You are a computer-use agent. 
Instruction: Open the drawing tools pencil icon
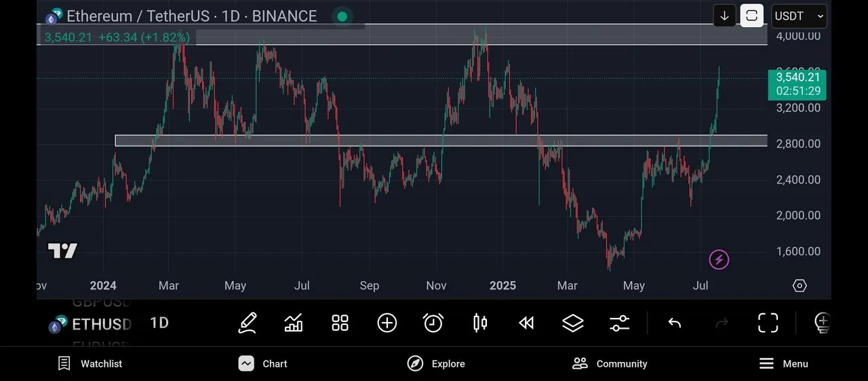tap(247, 323)
